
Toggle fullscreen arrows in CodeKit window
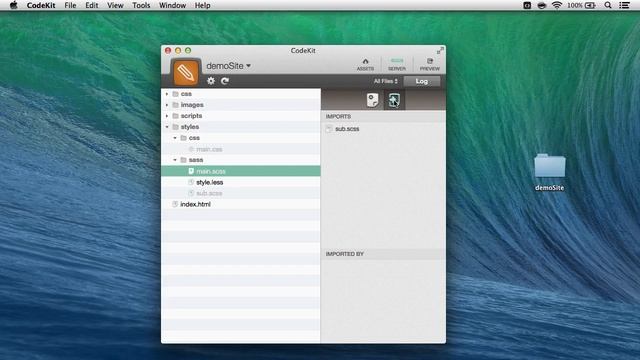pyautogui.click(x=440, y=51)
